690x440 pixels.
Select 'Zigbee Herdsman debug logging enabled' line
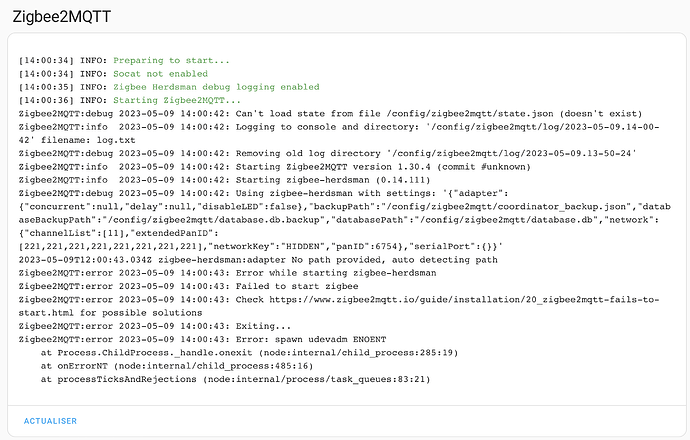point(169,87)
